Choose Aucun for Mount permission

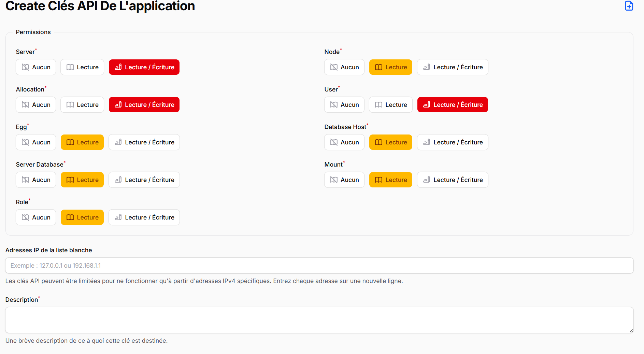344,180
